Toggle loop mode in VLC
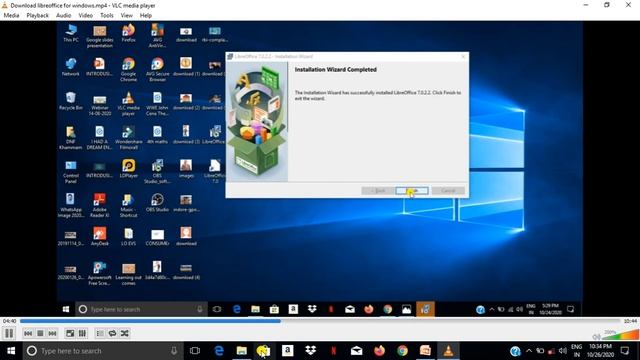Viewport: 640px width, 360px height. tap(112, 333)
